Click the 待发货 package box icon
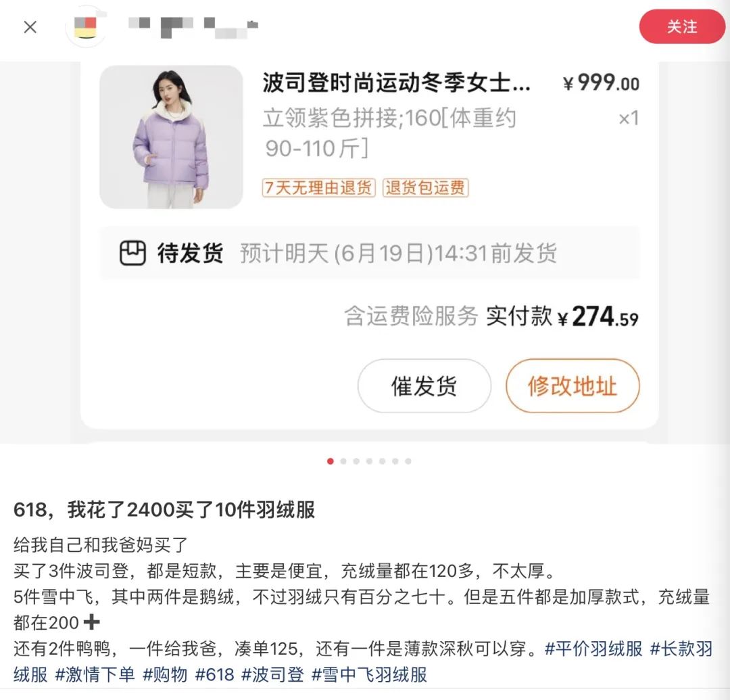 click(132, 253)
